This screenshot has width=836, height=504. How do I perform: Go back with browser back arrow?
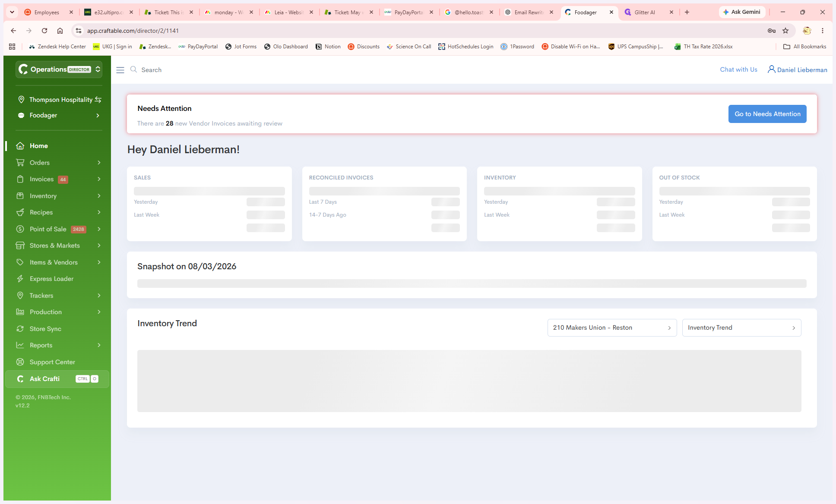coord(13,31)
